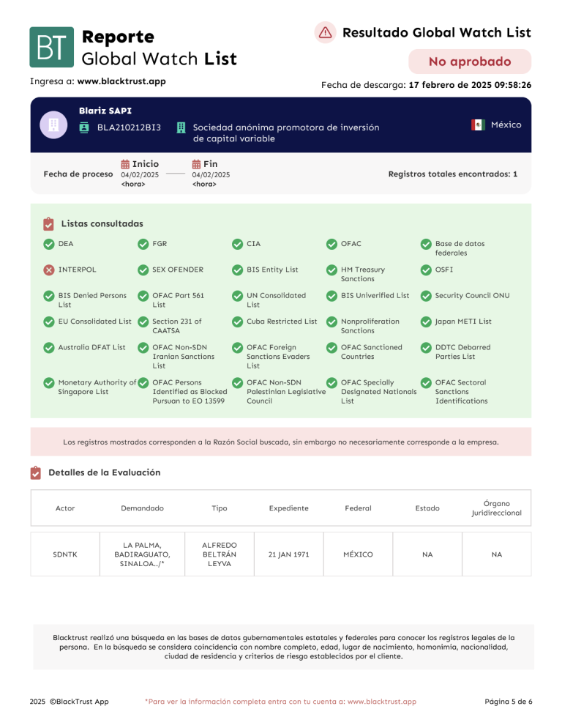
Task: Click the check icon beside OSFI
Action: [426, 270]
